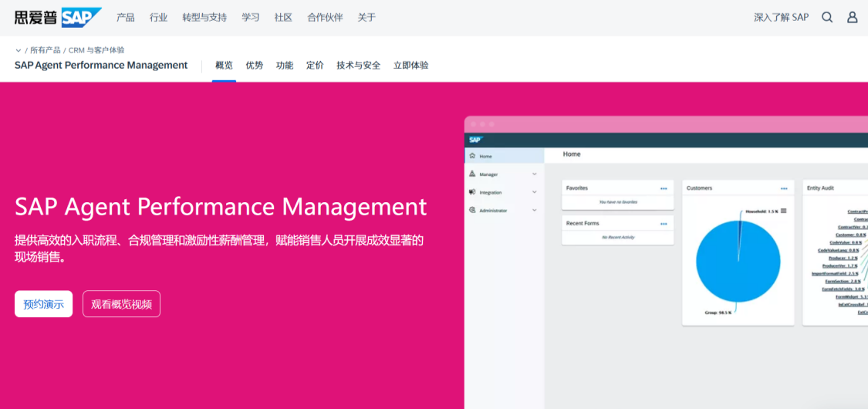Select the 优势 tab
Image resolution: width=868 pixels, height=409 pixels.
tap(255, 66)
